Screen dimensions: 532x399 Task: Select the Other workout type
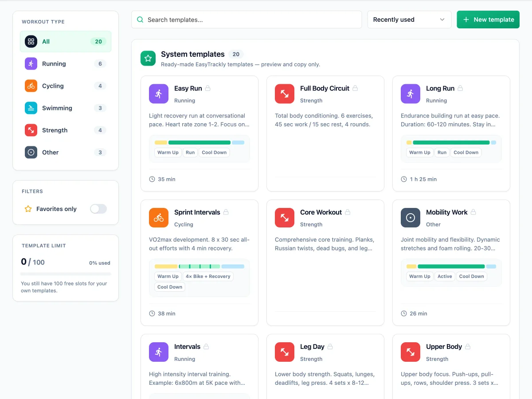pos(66,153)
